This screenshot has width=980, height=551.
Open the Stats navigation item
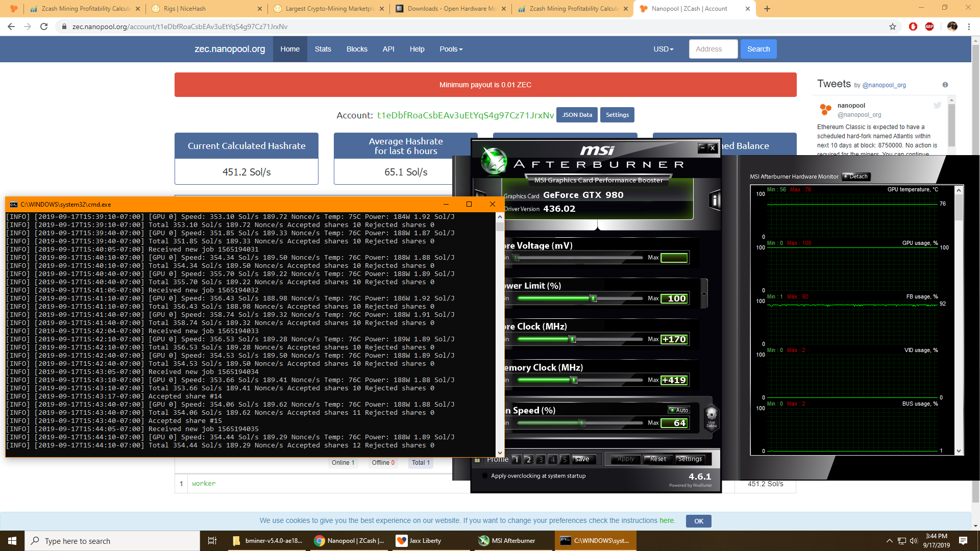pyautogui.click(x=323, y=49)
